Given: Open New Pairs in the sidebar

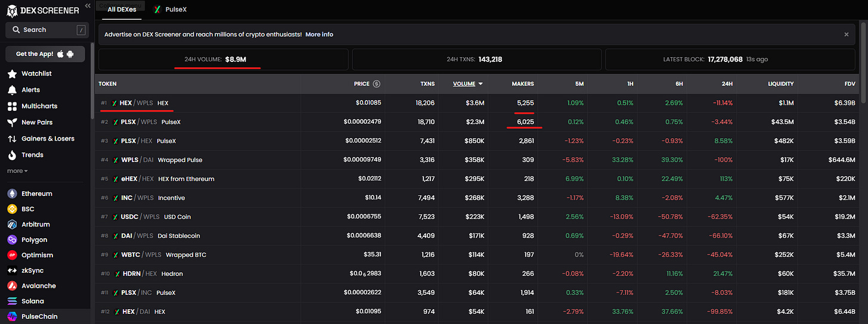Looking at the screenshot, I should coord(37,122).
